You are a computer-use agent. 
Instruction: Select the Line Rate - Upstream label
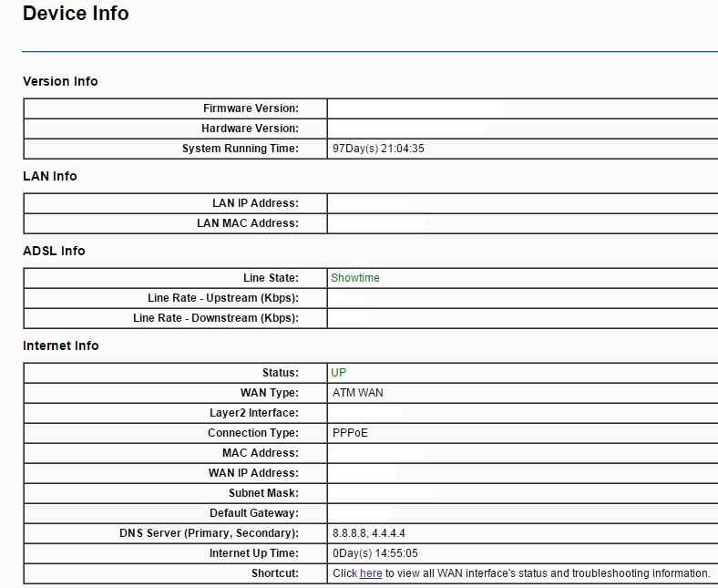point(223,298)
